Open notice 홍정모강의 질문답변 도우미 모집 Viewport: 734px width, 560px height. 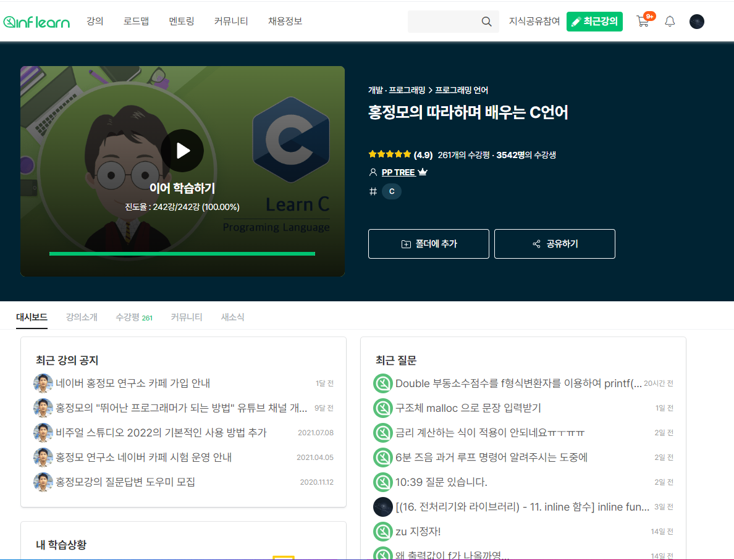[125, 482]
